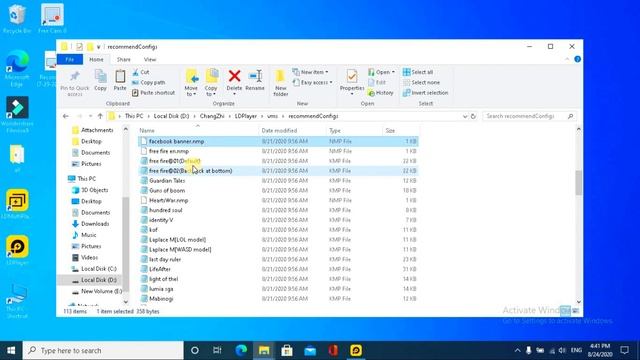Open 3D Objects in navigation pane
The width and height of the screenshot is (640, 360).
[x=94, y=190]
